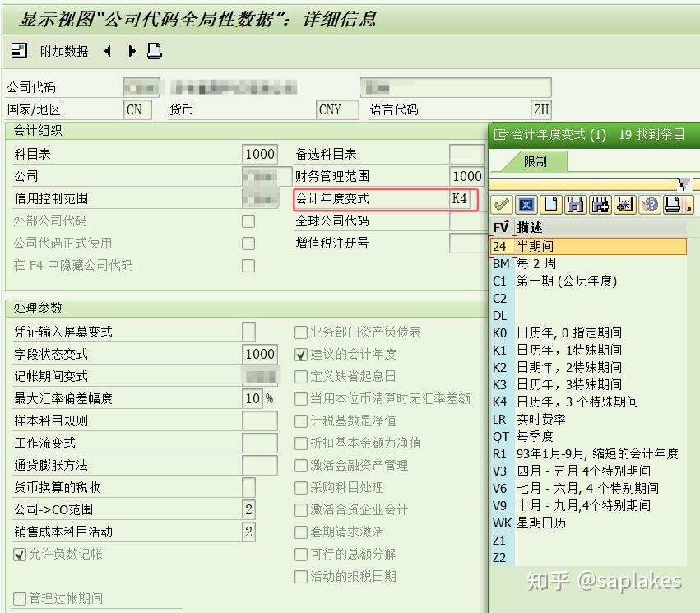Click the new document icon in popup toolbar
The width and height of the screenshot is (700, 613).
(x=550, y=204)
